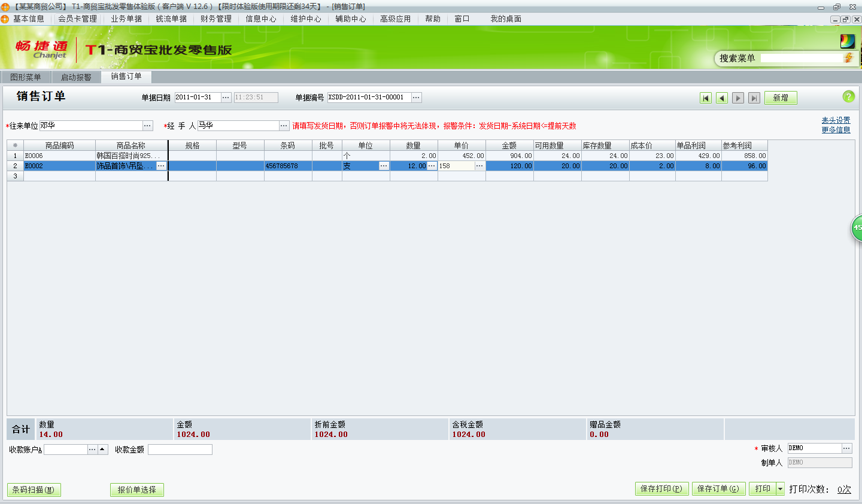Jump to the last record icon
Image resolution: width=862 pixels, height=504 pixels.
pyautogui.click(x=754, y=98)
